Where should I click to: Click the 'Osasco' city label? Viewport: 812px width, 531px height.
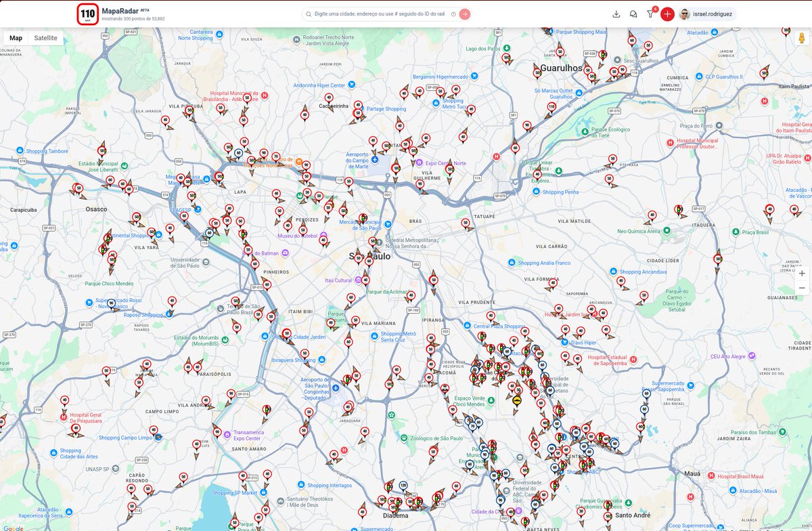(96, 209)
